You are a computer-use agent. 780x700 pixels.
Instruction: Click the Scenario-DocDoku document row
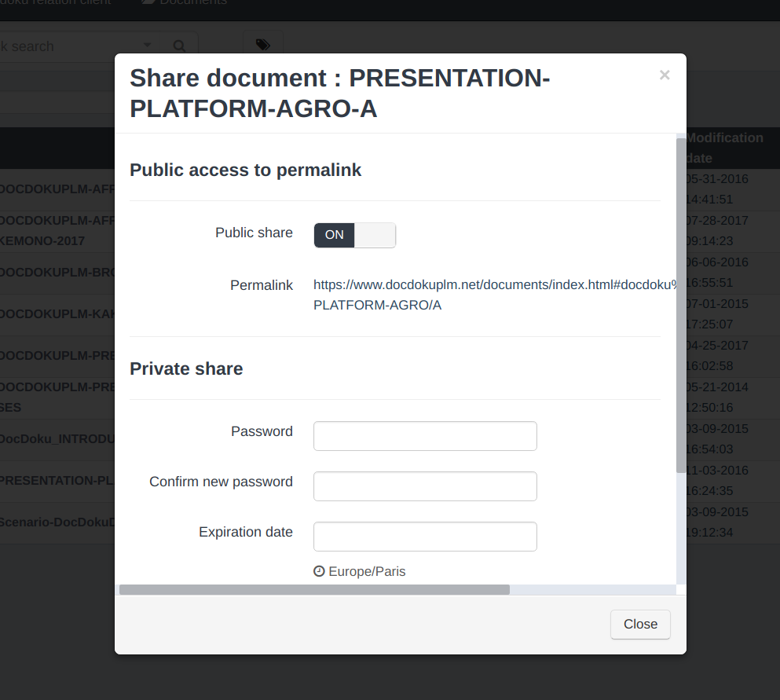point(57,522)
